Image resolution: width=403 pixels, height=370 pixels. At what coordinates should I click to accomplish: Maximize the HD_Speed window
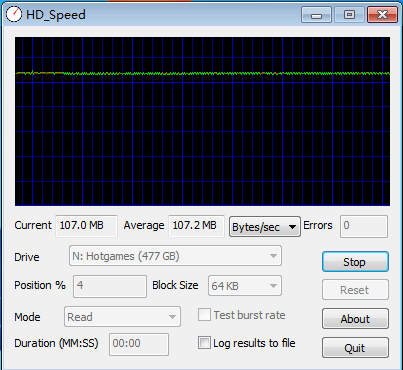(349, 15)
